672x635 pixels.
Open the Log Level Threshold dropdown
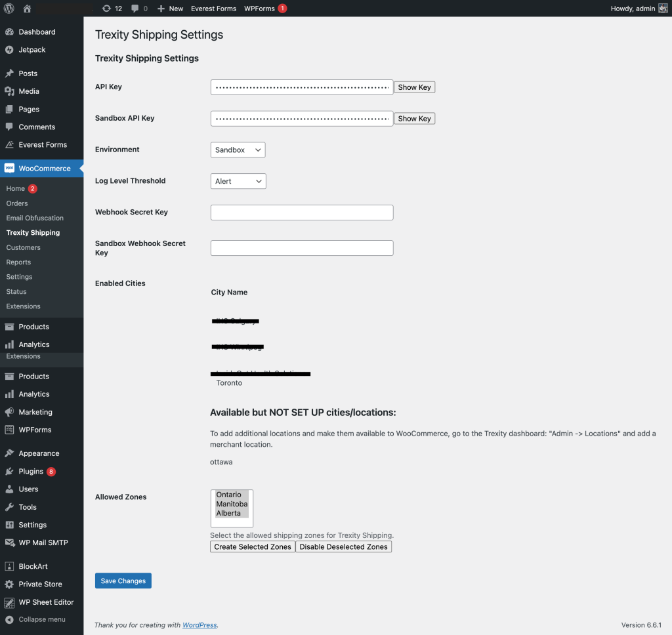tap(238, 181)
